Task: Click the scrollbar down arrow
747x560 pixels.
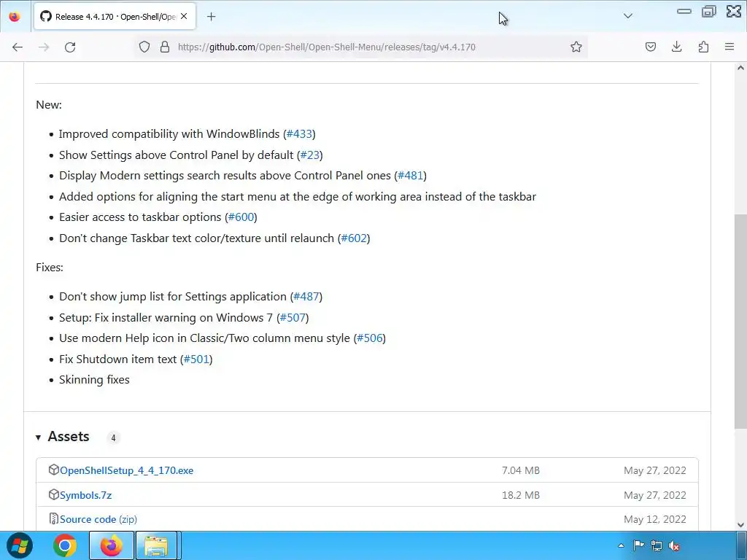Action: 740,525
